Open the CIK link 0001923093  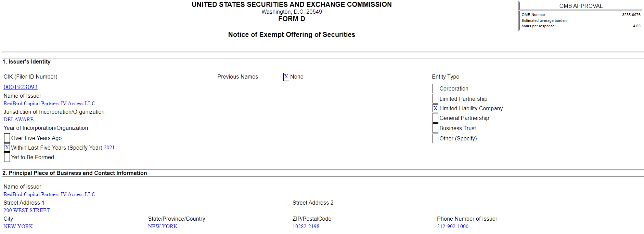[x=21, y=87]
